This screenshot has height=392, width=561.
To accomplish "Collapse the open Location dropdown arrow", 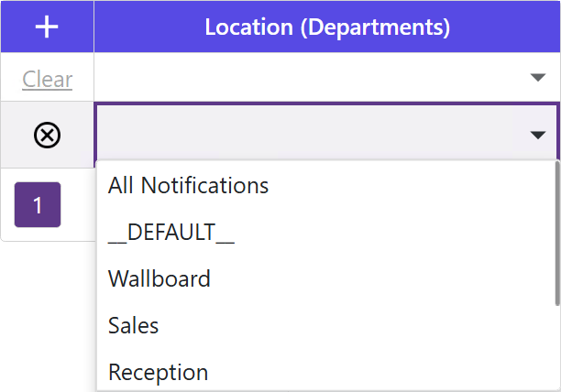I will coord(538,136).
